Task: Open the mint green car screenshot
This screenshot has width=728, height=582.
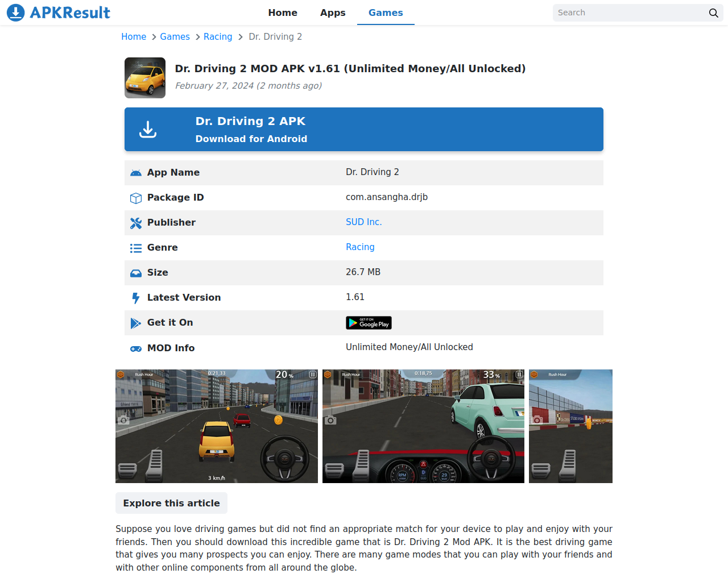Action: pos(423,426)
